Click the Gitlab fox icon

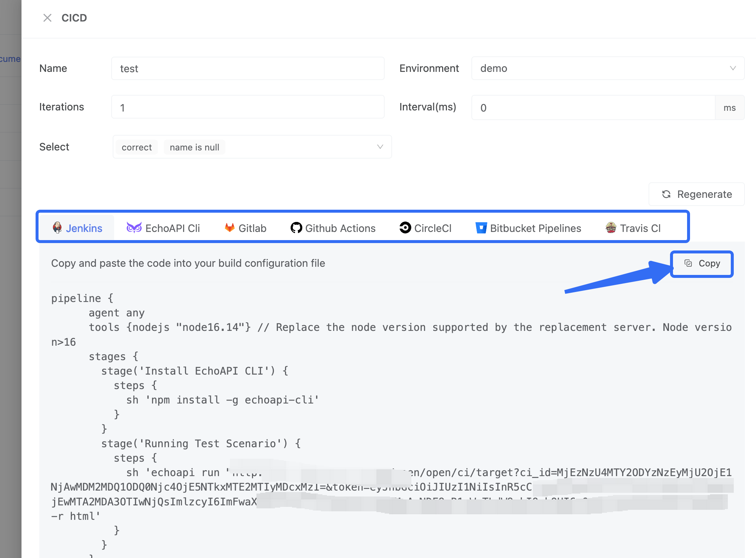230,227
